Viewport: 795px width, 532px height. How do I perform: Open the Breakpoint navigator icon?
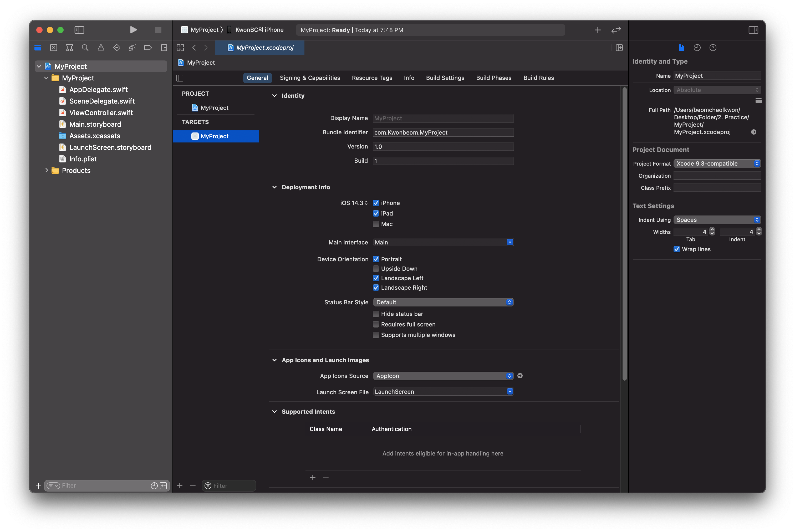pos(148,48)
